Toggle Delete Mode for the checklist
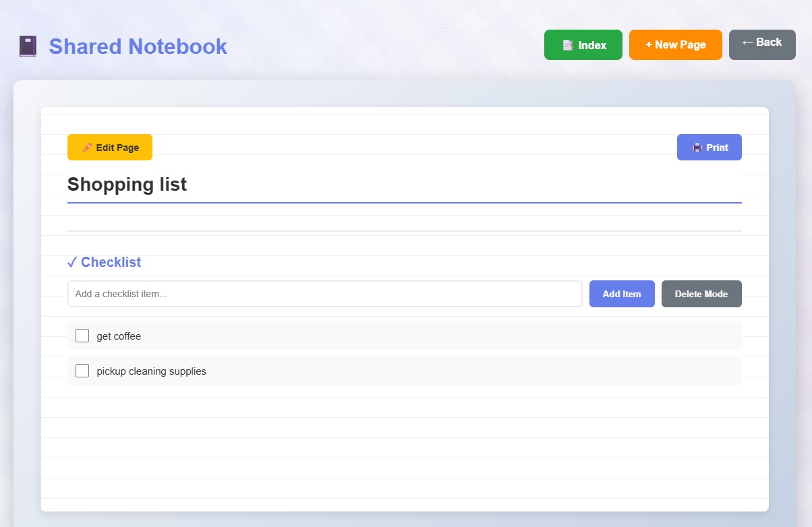 [701, 294]
